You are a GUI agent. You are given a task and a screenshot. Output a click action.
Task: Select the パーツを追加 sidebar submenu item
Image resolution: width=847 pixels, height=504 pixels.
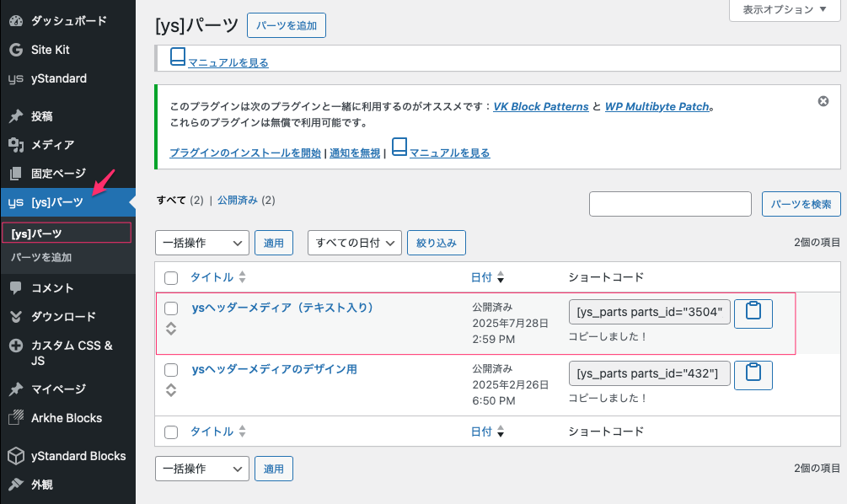41,258
